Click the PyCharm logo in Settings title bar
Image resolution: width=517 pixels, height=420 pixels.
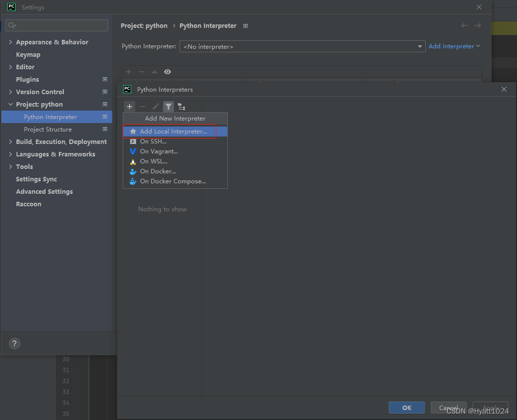tap(11, 7)
